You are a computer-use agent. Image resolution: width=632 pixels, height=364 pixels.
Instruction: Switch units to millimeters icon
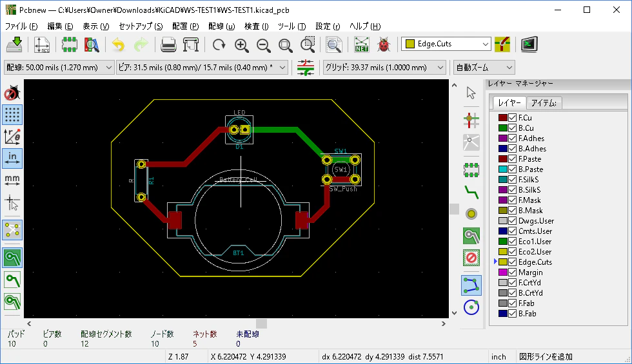pyautogui.click(x=12, y=180)
